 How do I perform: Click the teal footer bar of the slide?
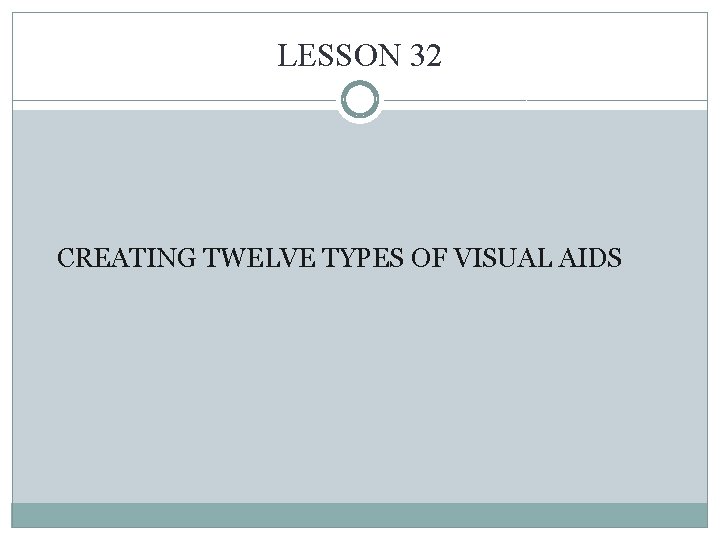[x=360, y=515]
